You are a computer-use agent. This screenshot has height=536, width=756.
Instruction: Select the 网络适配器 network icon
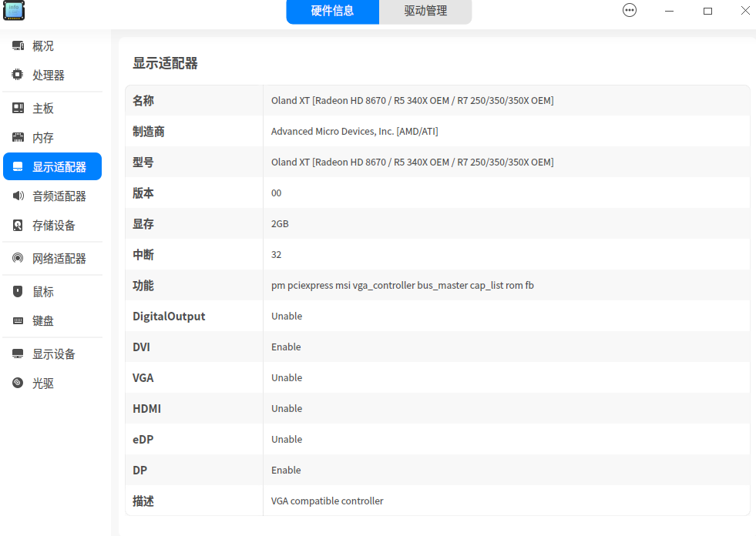18,258
